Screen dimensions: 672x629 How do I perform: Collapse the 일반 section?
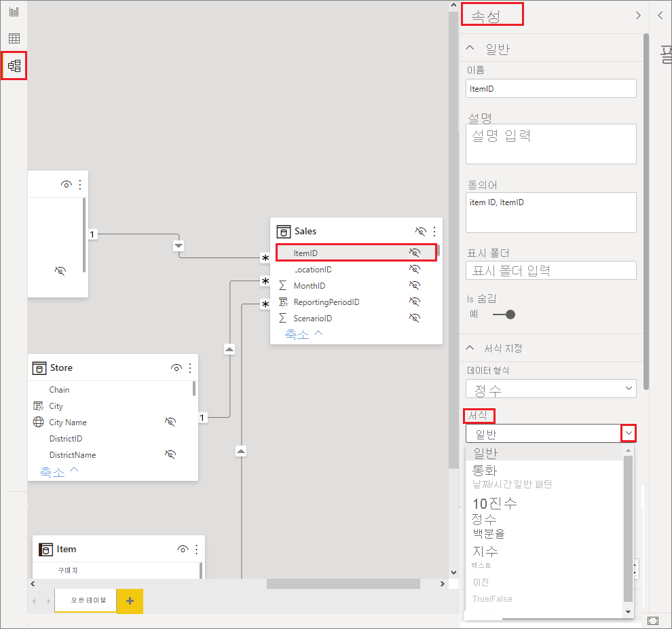click(470, 48)
